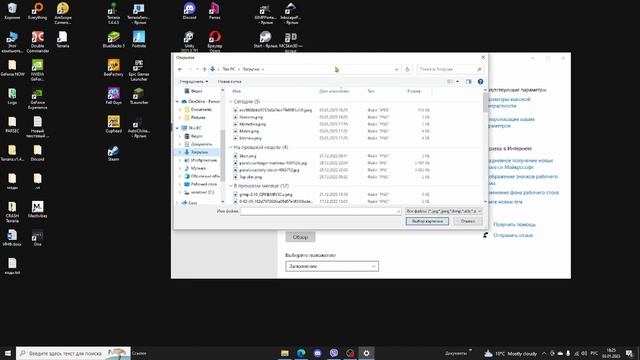The image size is (640, 360).
Task: Click the Отмена button in dialog
Action: click(x=468, y=221)
